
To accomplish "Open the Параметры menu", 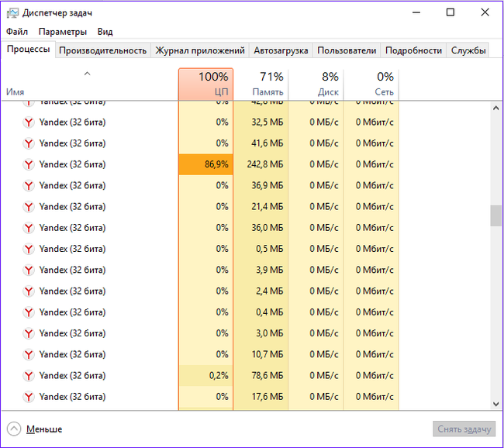I will (x=63, y=32).
